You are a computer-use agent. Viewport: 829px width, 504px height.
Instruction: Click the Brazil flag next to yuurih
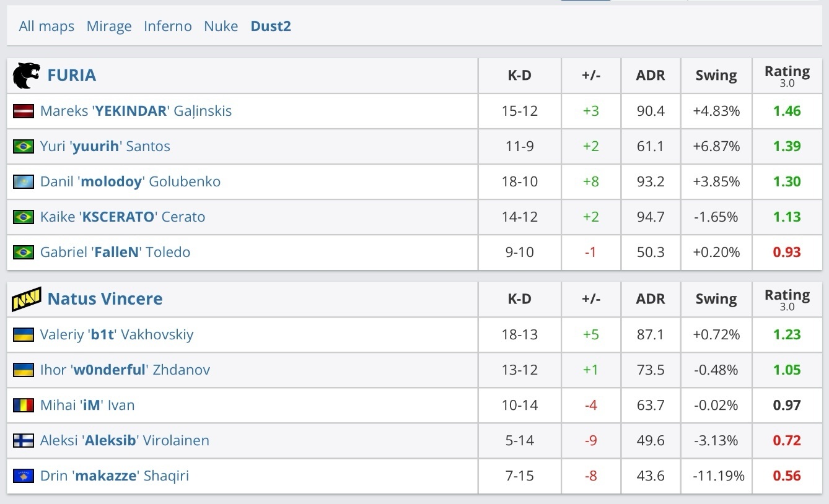24,147
